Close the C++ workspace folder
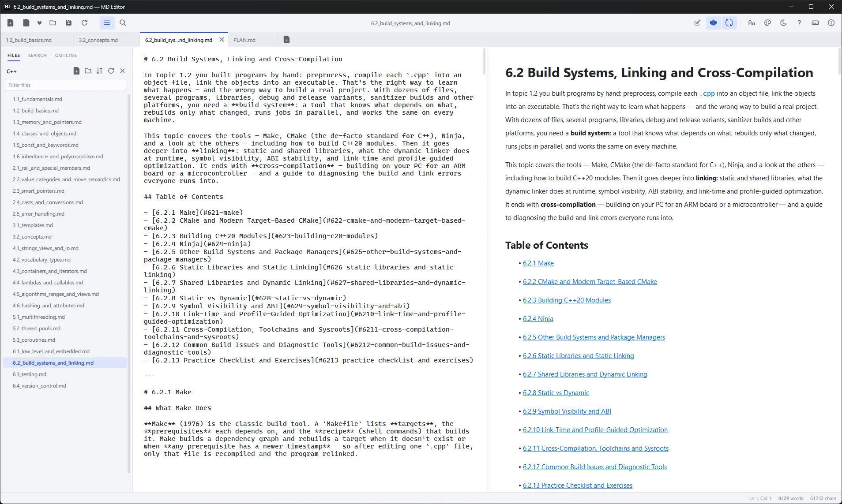 point(123,71)
